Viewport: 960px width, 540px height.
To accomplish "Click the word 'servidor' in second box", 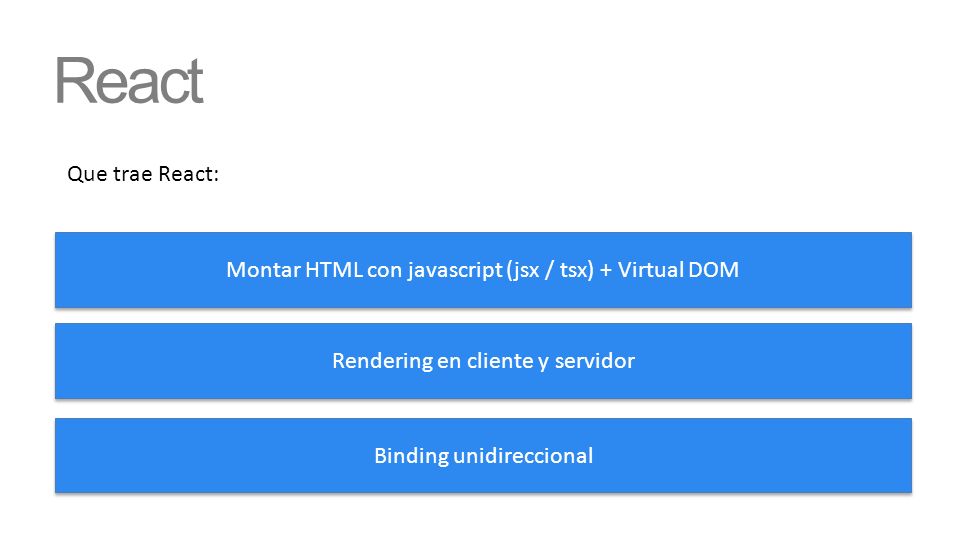I will (x=594, y=361).
